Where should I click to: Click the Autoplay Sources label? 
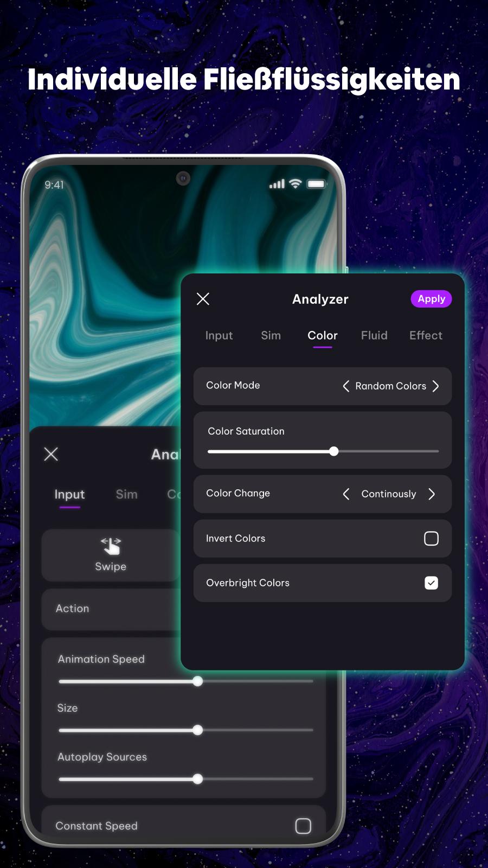click(x=102, y=757)
